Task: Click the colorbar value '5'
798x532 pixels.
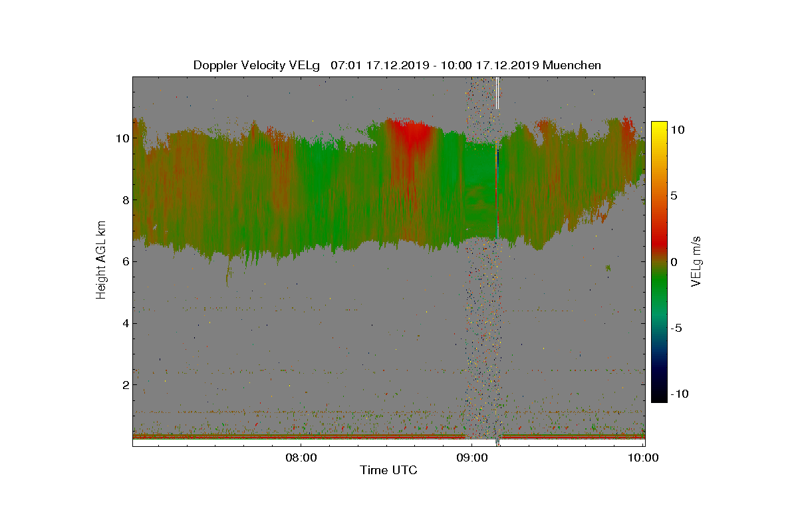Action: pos(673,196)
